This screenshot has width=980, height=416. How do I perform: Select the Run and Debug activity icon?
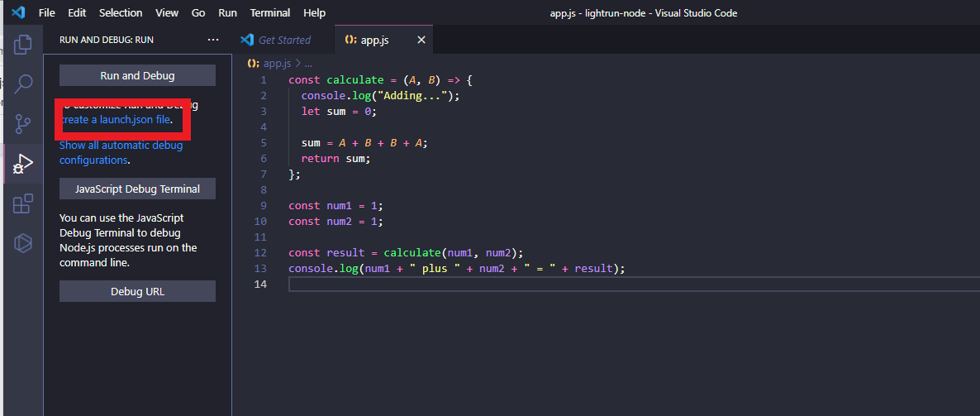pos(23,164)
